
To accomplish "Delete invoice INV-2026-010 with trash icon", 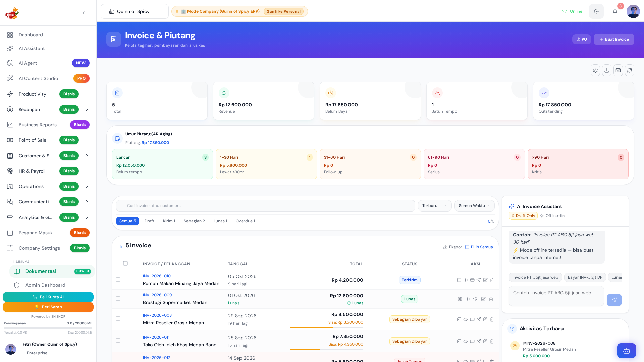I will tap(492, 280).
